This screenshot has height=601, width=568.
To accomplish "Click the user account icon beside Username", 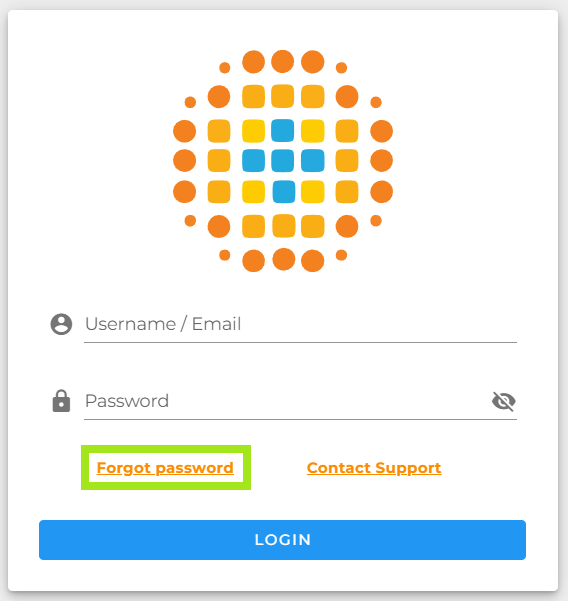I will click(61, 324).
